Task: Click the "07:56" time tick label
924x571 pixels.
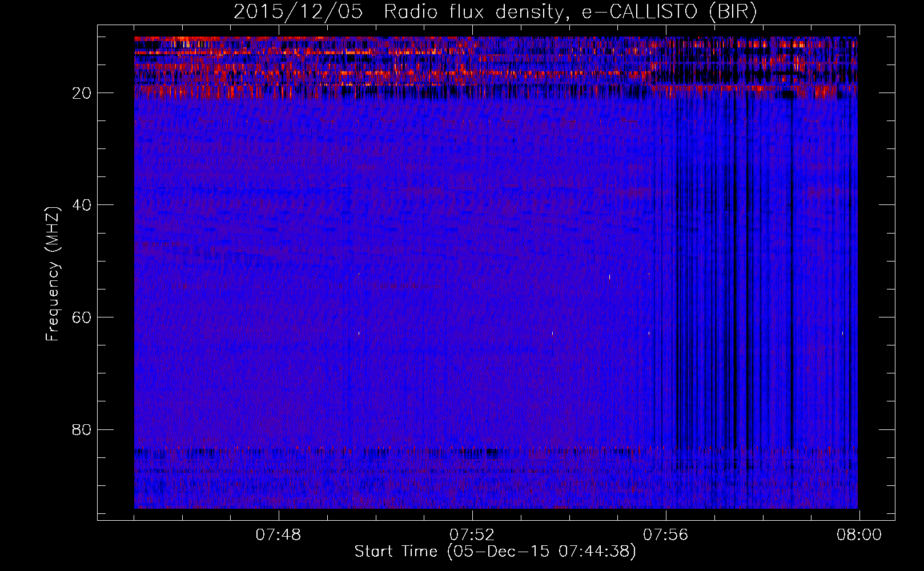Action: point(666,535)
